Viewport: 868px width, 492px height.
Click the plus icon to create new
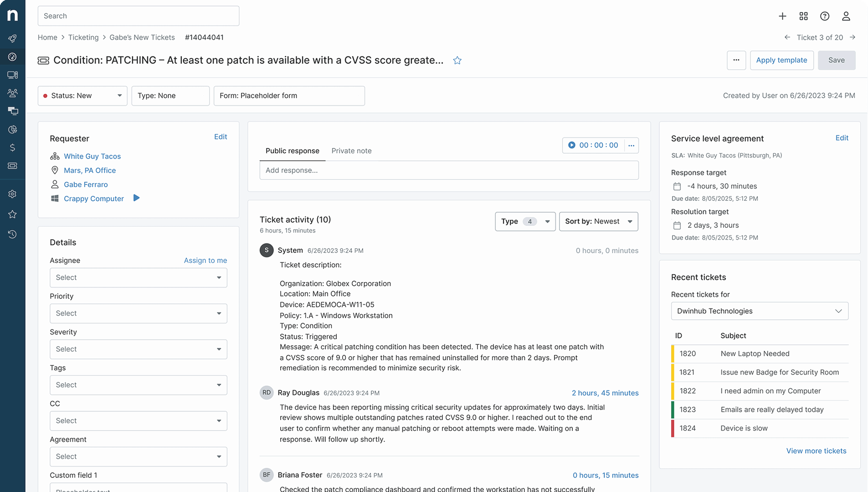[782, 16]
